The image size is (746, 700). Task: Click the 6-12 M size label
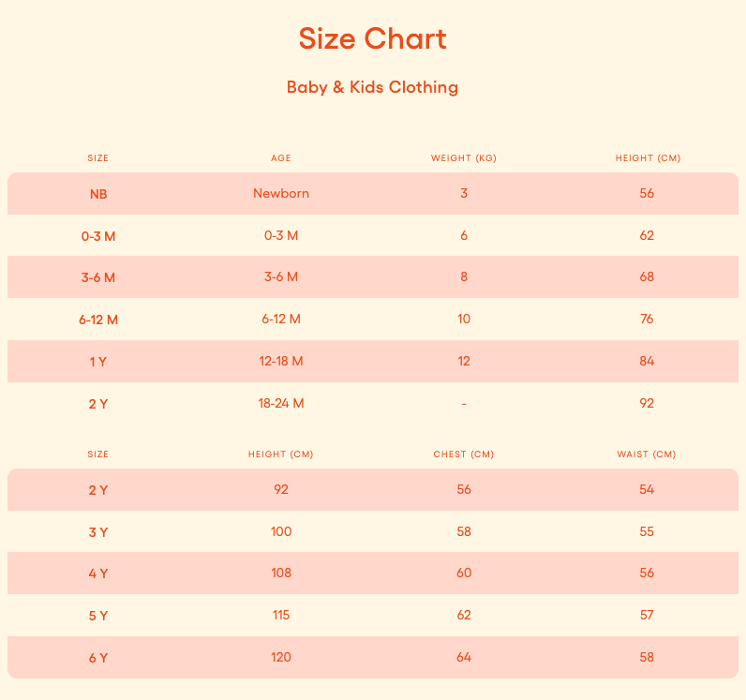98,320
